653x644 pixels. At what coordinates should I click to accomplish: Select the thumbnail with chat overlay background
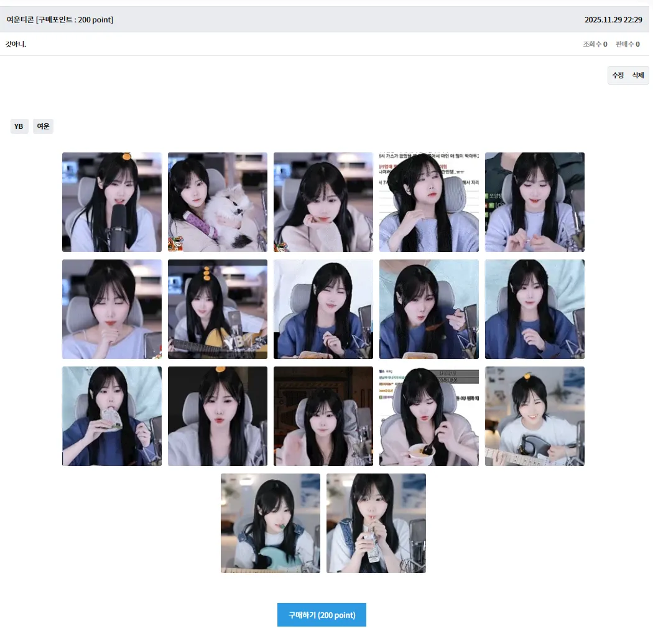coord(429,202)
